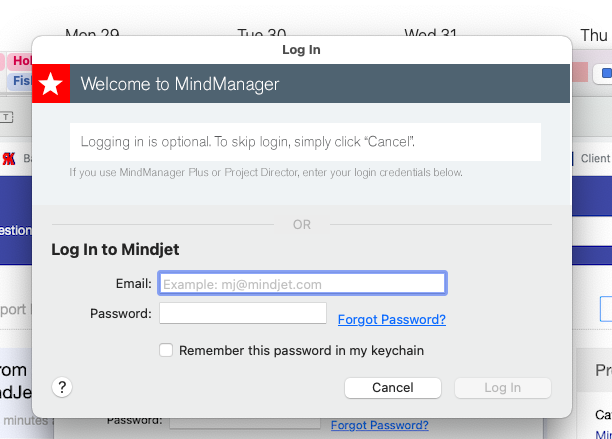The width and height of the screenshot is (612, 439).
Task: Enable Remember this password in my keychain
Action: 166,350
